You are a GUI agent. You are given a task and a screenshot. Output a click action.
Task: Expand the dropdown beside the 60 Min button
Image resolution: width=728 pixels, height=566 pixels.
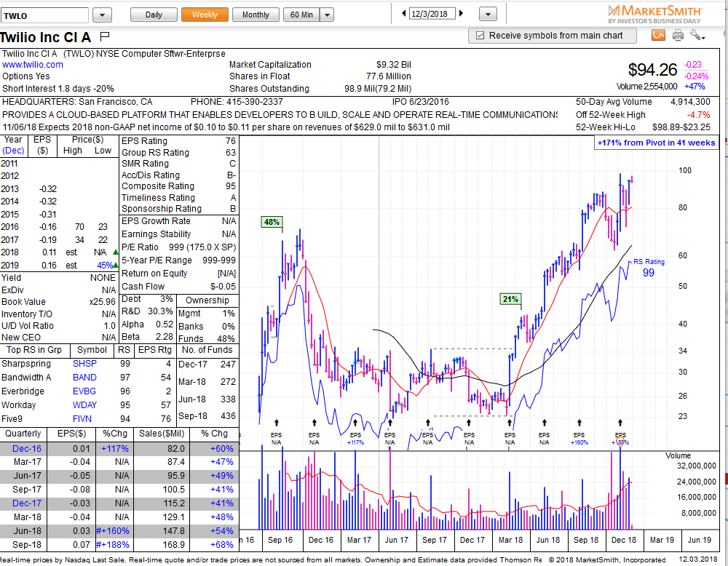pyautogui.click(x=327, y=15)
